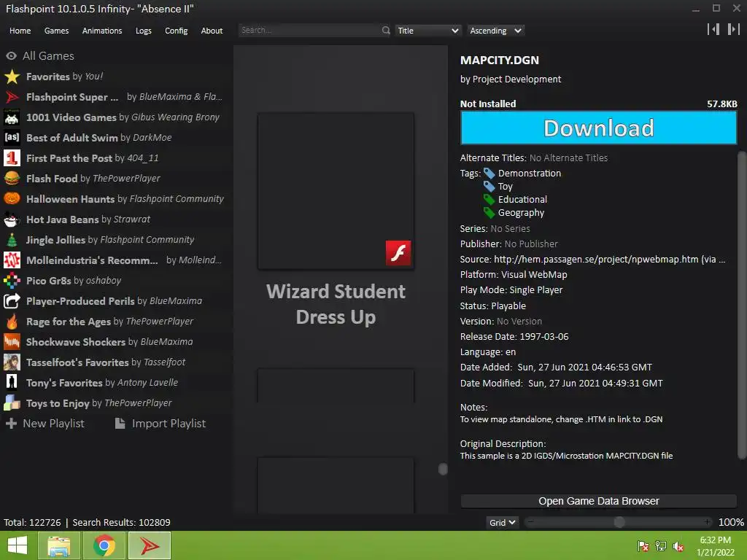Click the Shockwave Shockers icon

pos(12,342)
